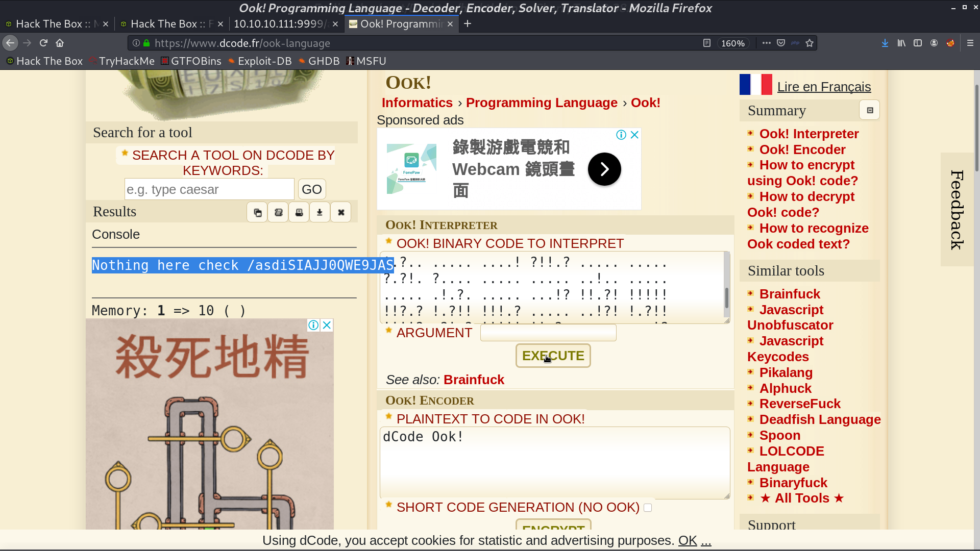Screen dimensions: 980x551
Task: Go back to the previous page
Action: (x=10, y=43)
